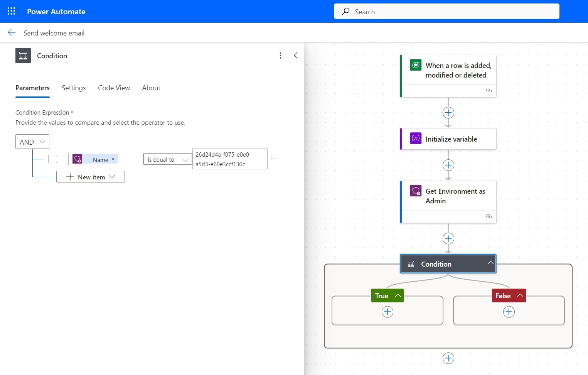Screen dimensions: 588x375
Task: Click into the Search box
Action: [446, 12]
